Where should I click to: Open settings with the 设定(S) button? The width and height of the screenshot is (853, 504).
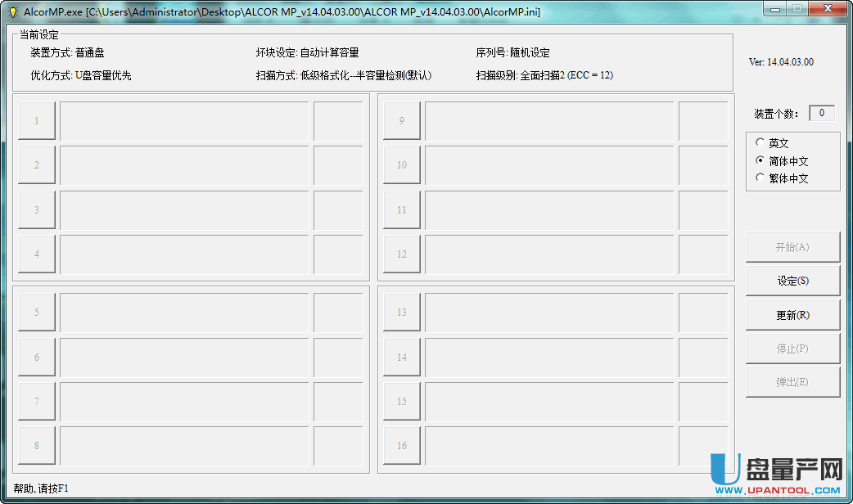coord(792,281)
